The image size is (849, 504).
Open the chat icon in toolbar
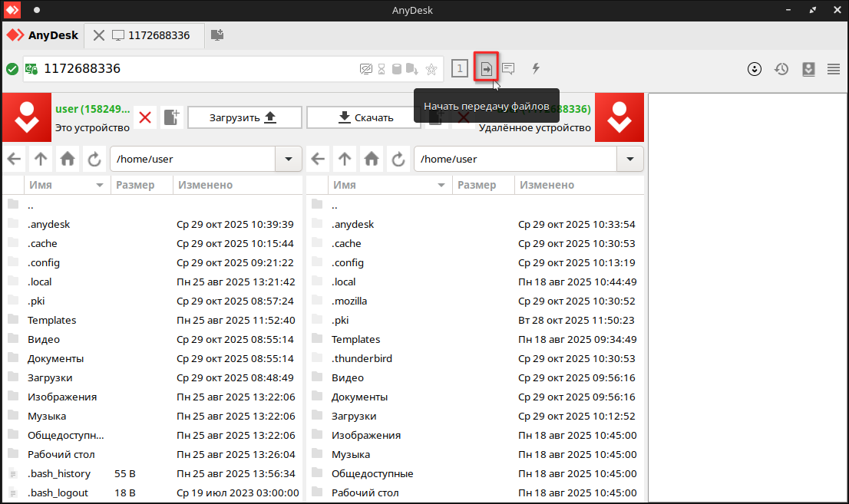(x=508, y=69)
